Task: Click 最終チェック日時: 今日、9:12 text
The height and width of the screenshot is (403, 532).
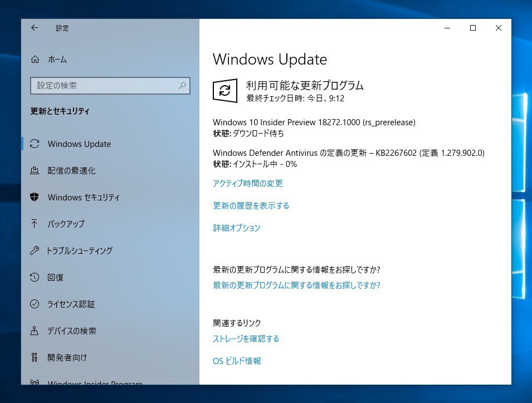Action: click(x=295, y=99)
